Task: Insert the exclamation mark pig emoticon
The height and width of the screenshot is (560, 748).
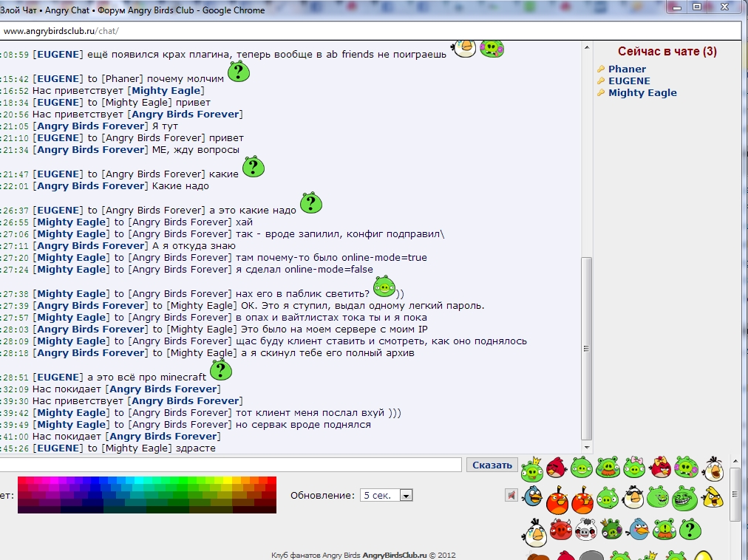Action: [664, 530]
